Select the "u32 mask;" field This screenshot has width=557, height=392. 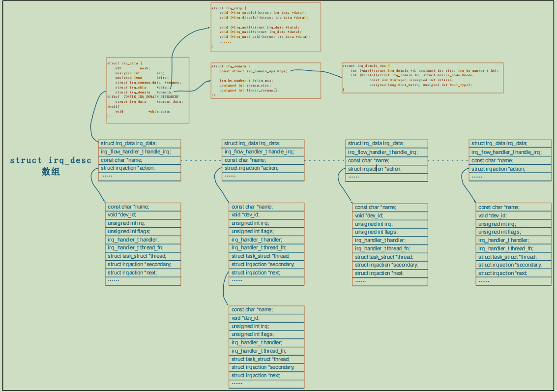(133, 68)
